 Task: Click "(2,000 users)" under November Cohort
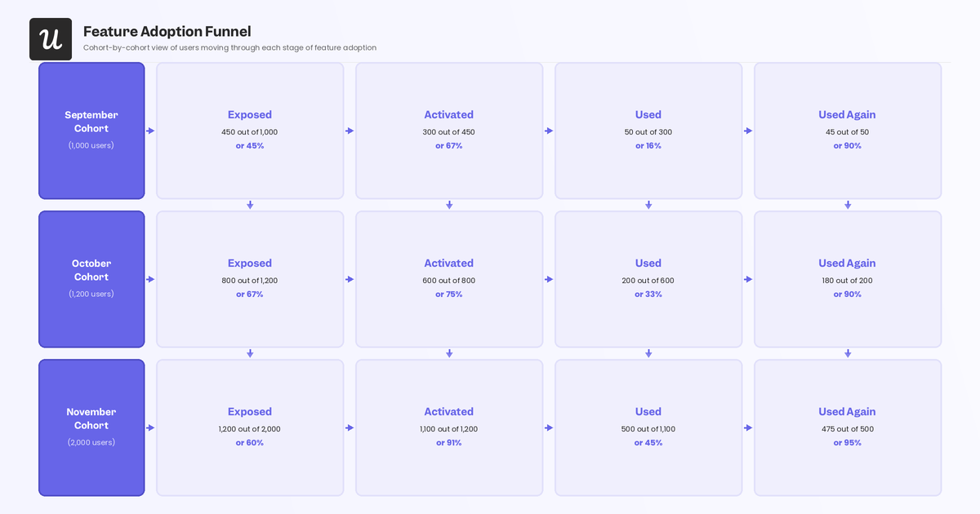coord(91,442)
